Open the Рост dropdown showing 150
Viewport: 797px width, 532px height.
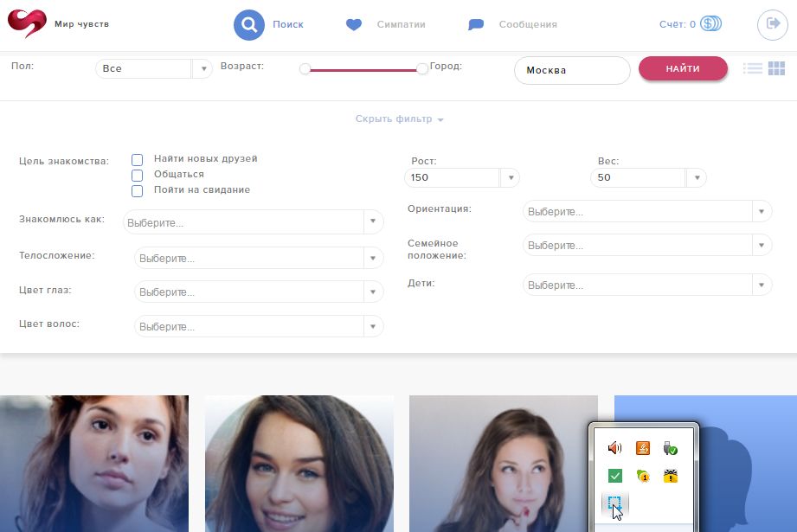coord(461,178)
